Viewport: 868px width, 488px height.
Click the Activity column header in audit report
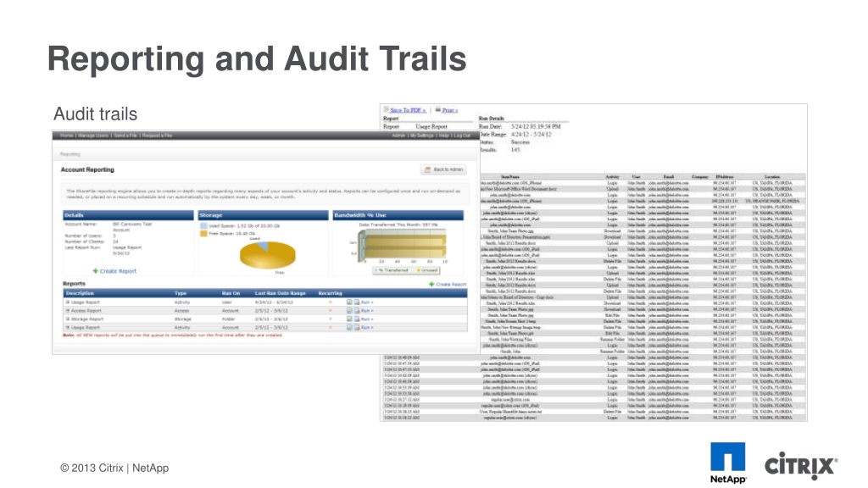[612, 177]
